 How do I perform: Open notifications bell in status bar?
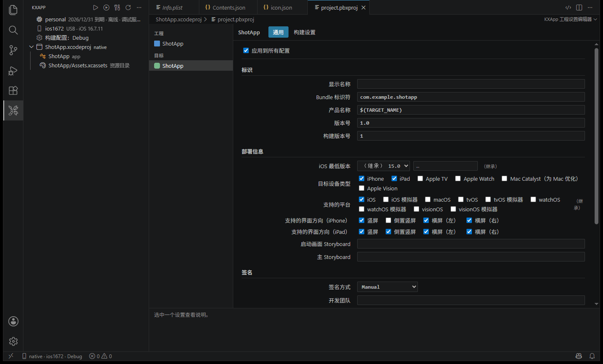point(592,356)
